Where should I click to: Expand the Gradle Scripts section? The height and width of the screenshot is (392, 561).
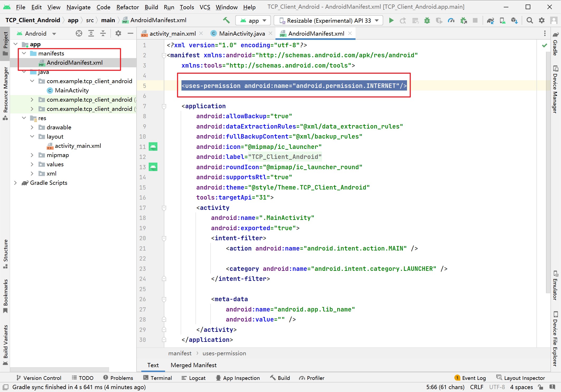coord(15,183)
